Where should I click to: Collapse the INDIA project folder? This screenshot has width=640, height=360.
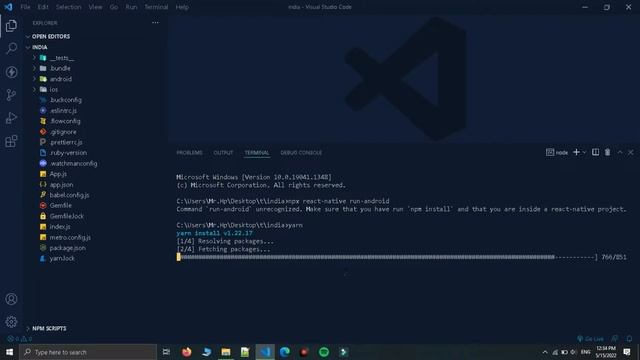[40, 47]
